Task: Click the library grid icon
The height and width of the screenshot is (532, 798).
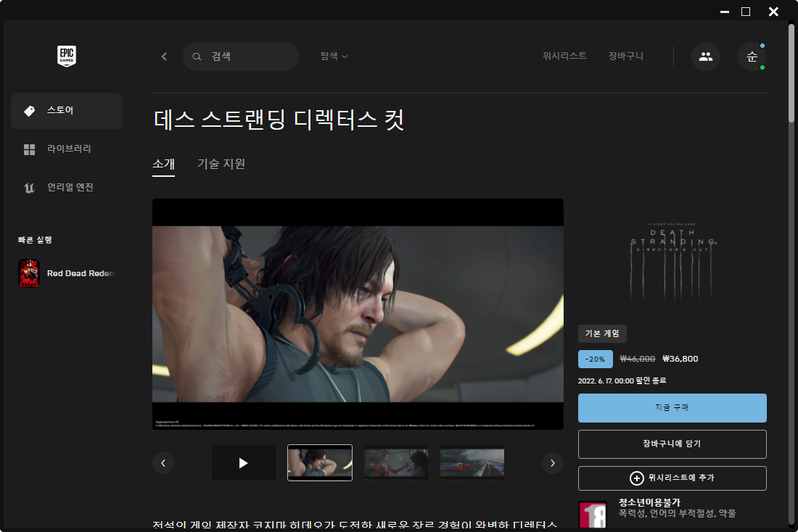Action: pyautogui.click(x=30, y=149)
